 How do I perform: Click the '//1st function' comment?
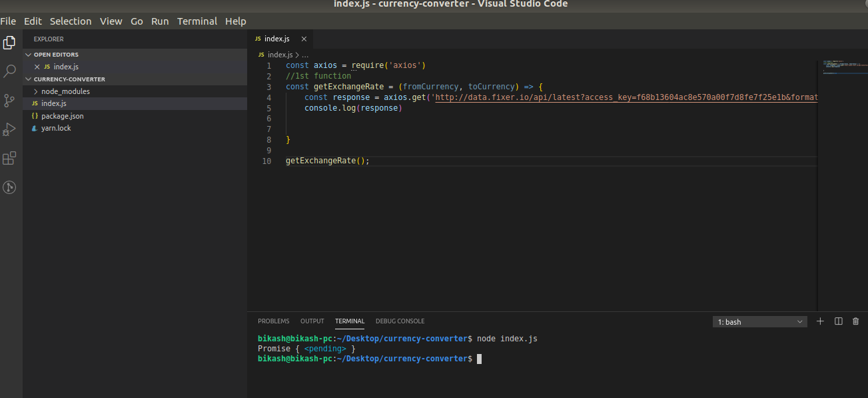318,76
